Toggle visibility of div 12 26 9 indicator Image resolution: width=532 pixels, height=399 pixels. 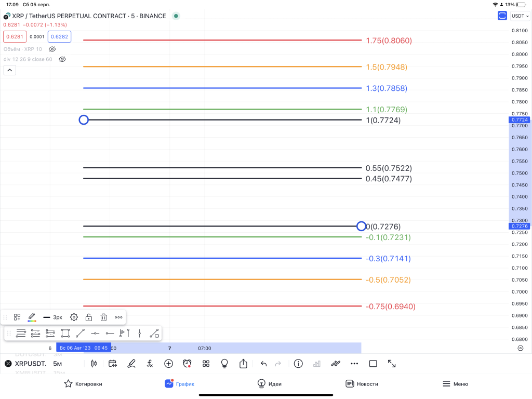point(62,59)
